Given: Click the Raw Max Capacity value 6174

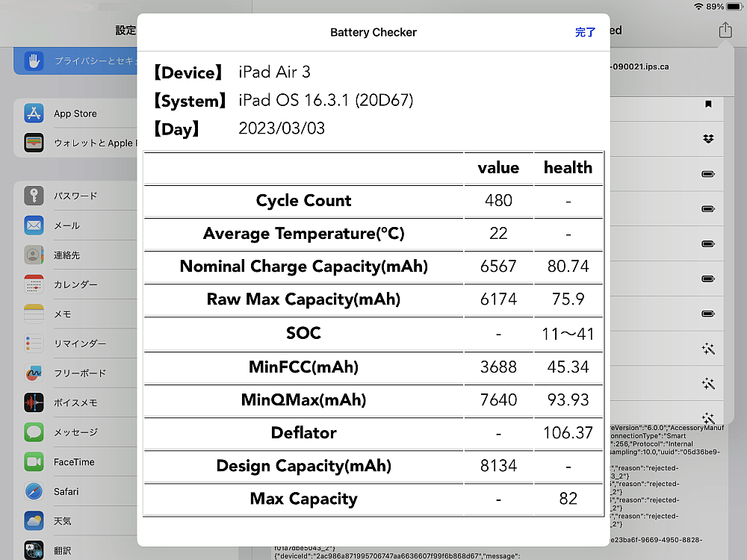Looking at the screenshot, I should (498, 299).
